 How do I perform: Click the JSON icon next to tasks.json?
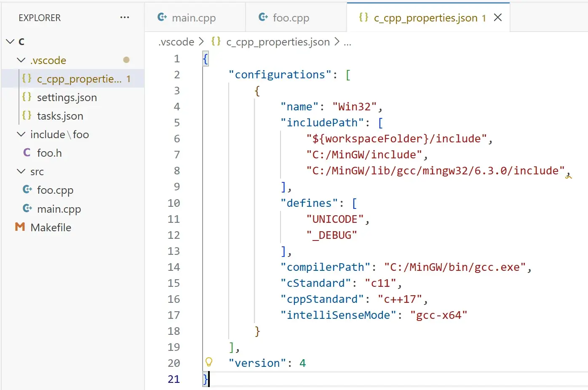pos(27,116)
